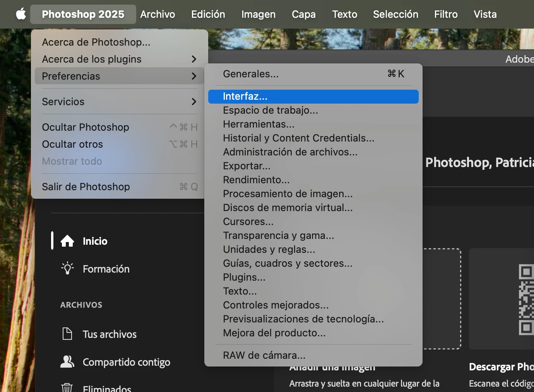Choose Acerca de Photoshop...
This screenshot has height=392, width=534.
pos(120,42)
